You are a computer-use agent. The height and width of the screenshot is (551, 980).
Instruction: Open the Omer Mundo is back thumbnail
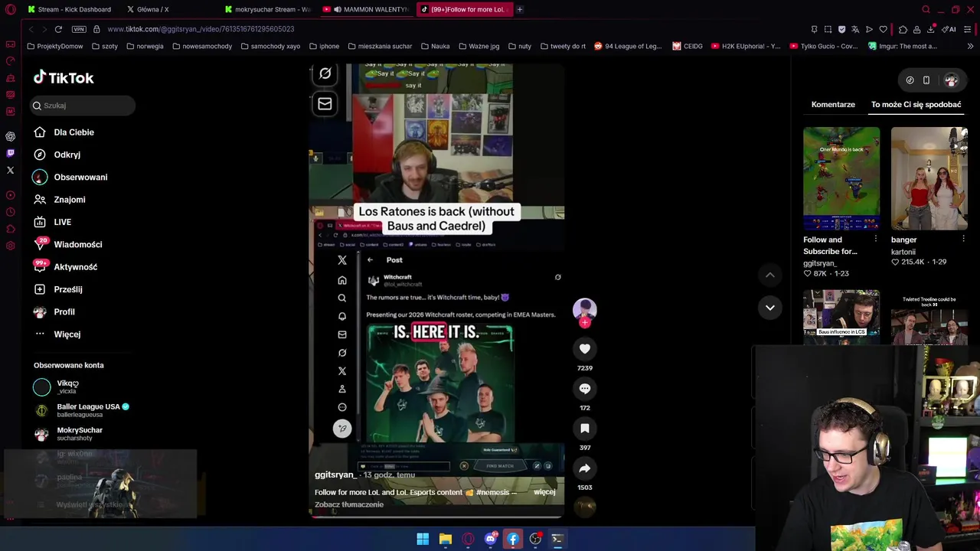click(841, 178)
